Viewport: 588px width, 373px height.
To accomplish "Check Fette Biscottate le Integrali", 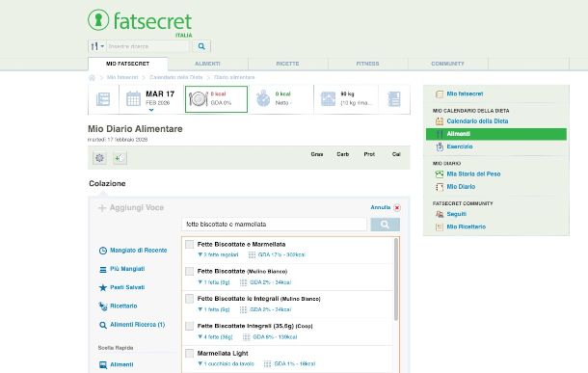I will pyautogui.click(x=189, y=299).
